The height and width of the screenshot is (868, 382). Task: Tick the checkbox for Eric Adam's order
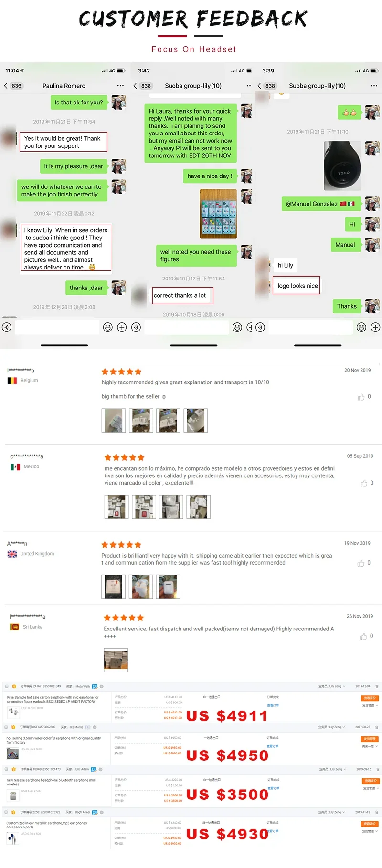[x=7, y=769]
